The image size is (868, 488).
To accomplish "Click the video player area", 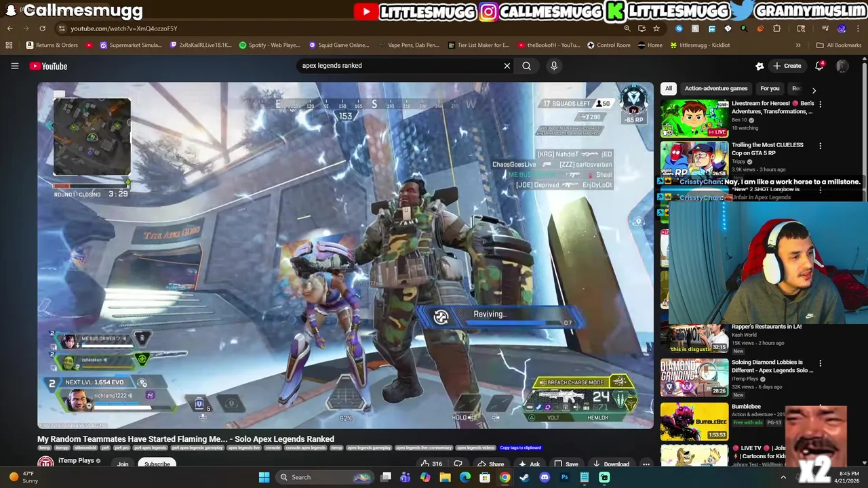I will tap(345, 256).
